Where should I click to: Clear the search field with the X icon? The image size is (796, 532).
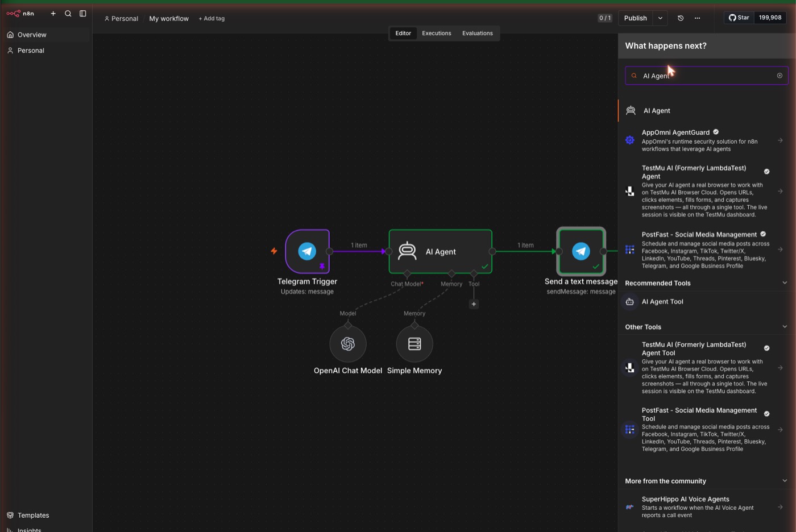(780, 76)
